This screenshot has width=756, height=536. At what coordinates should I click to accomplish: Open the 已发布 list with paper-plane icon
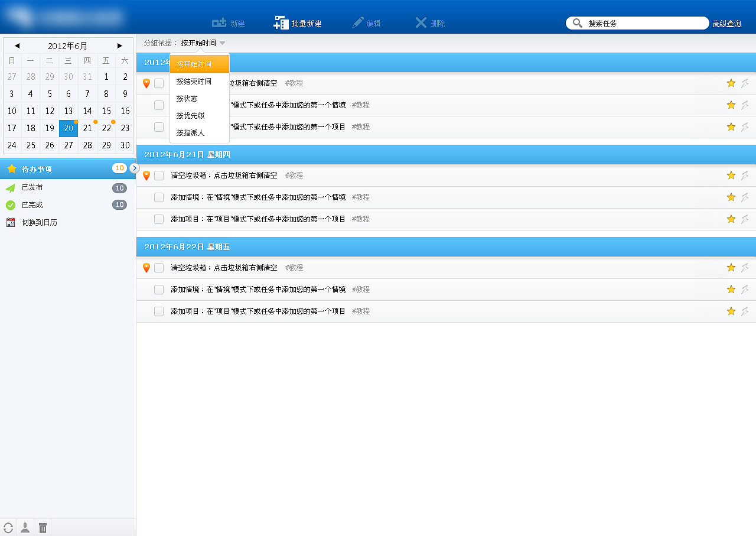(x=68, y=188)
